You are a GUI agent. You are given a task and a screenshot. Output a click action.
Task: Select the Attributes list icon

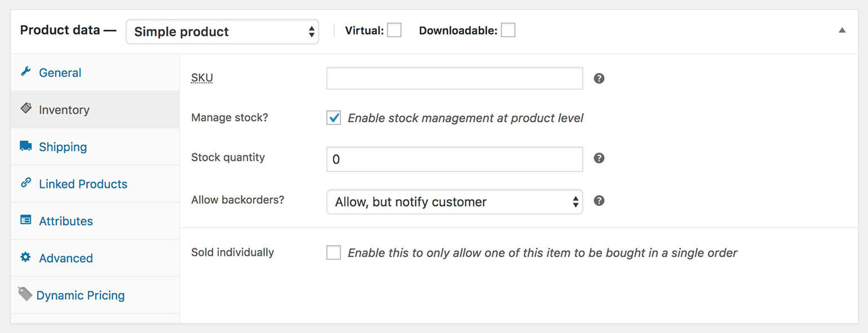[26, 220]
